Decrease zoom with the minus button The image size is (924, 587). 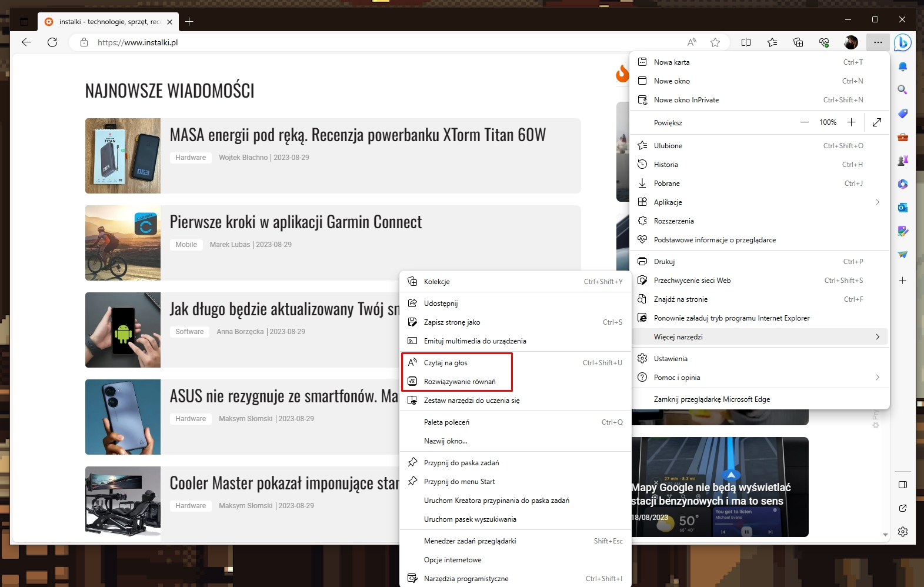pyautogui.click(x=804, y=122)
